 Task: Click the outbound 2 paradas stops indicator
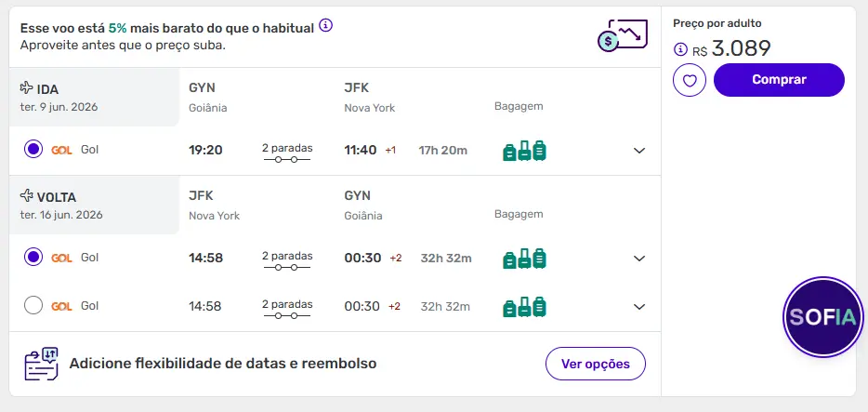point(286,152)
